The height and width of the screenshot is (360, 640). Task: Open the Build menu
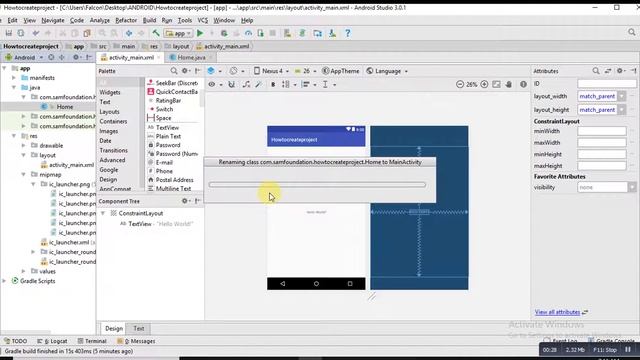click(149, 20)
